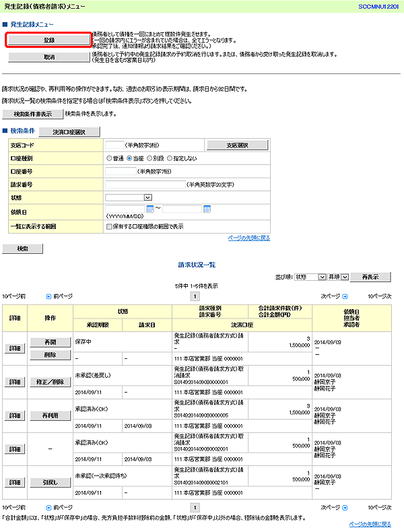Click bottom page number 1 button

(x=195, y=508)
